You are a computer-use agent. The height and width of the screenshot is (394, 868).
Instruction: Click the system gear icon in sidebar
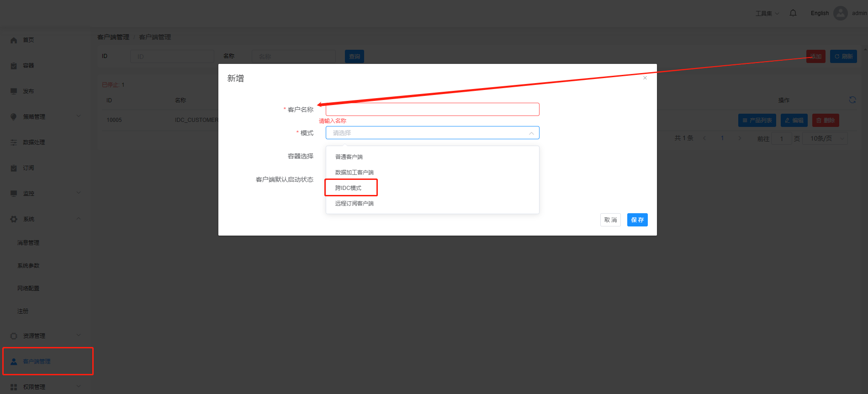point(14,219)
